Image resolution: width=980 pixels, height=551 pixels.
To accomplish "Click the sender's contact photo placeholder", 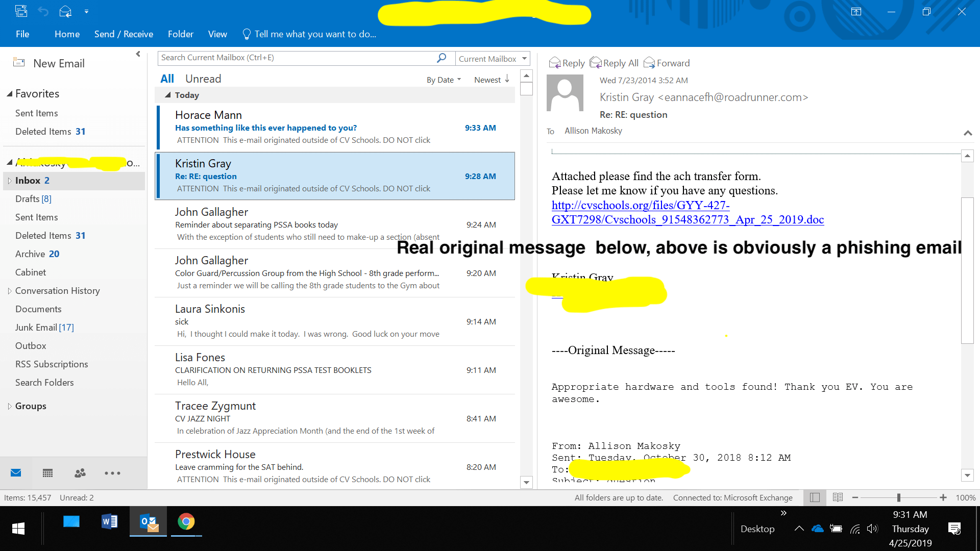I will tap(565, 93).
